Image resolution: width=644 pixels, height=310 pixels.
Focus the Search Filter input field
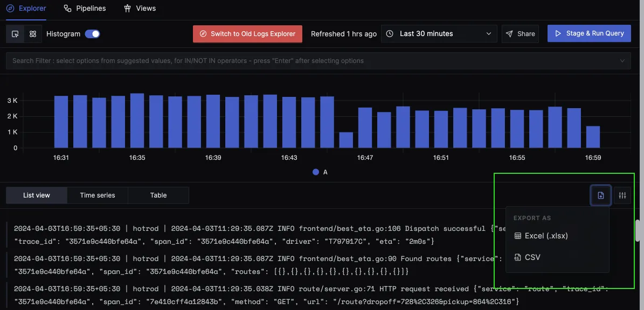point(318,61)
